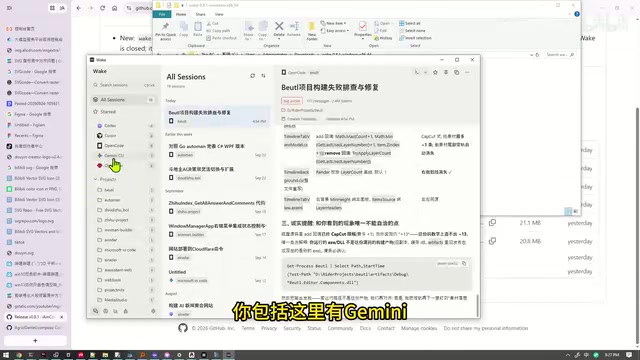Open the WindowManagerApp session entry
Viewport: 640px width, 360px height.
(217, 230)
